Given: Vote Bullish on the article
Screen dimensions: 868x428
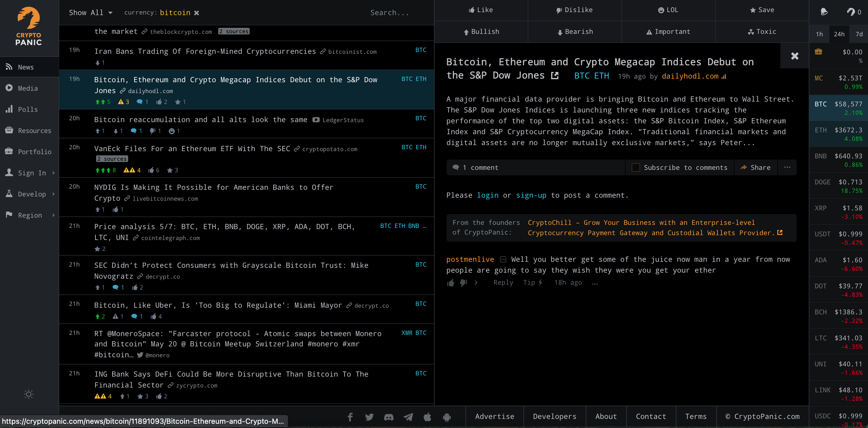Looking at the screenshot, I should pos(481,32).
